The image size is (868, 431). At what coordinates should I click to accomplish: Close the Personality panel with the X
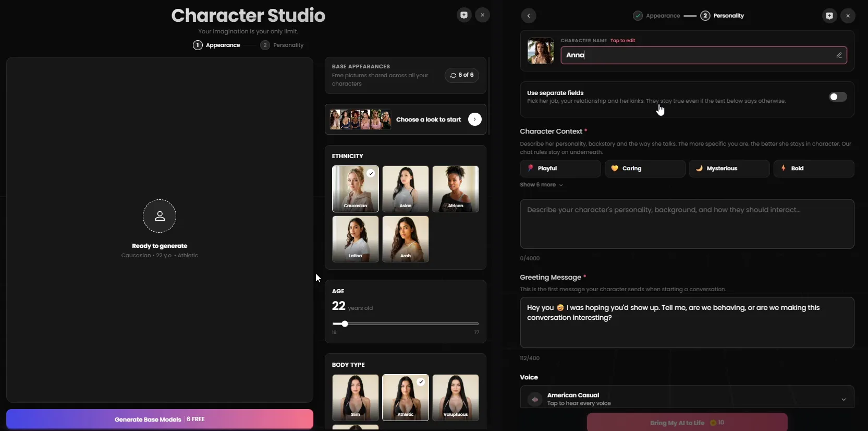click(848, 16)
